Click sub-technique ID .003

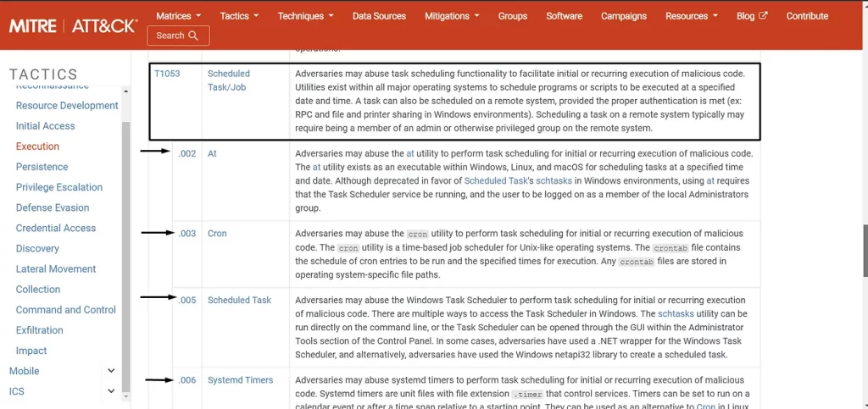[x=187, y=233]
